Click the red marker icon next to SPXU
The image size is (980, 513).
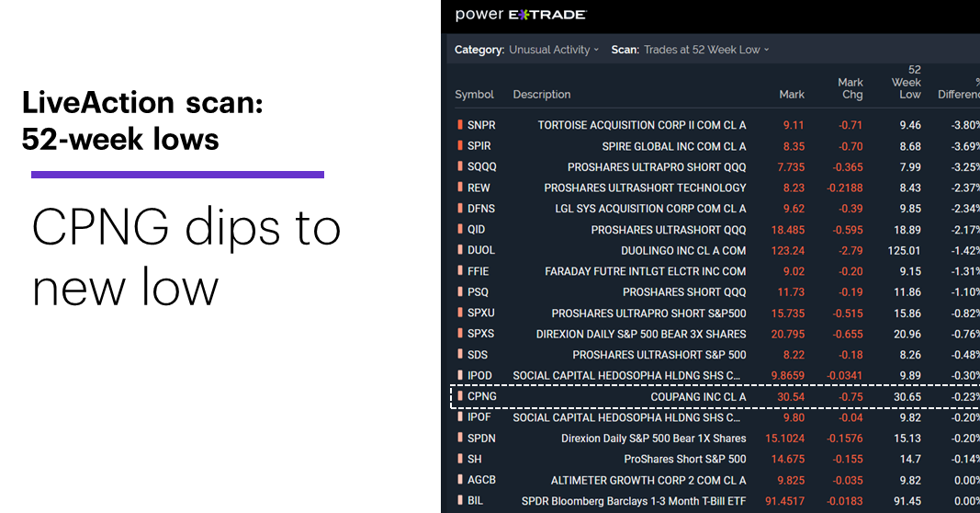[460, 313]
